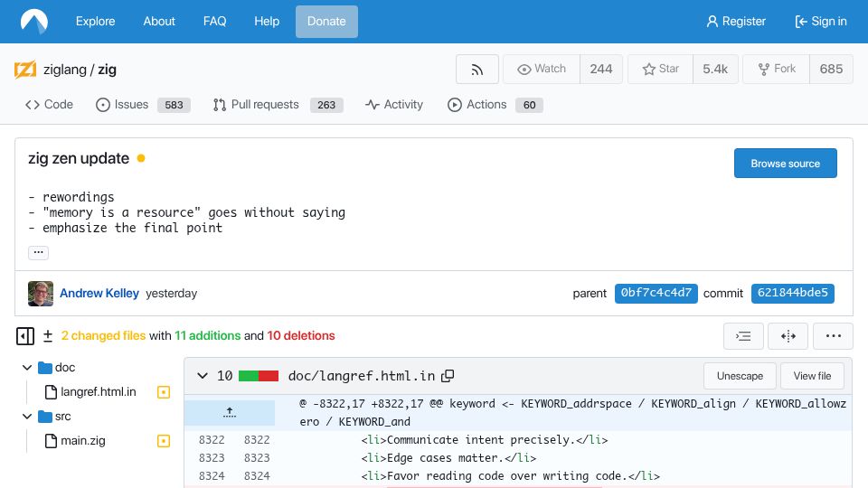The height and width of the screenshot is (488, 868).
Task: Open the Codeberg home logo
Action: tap(34, 22)
